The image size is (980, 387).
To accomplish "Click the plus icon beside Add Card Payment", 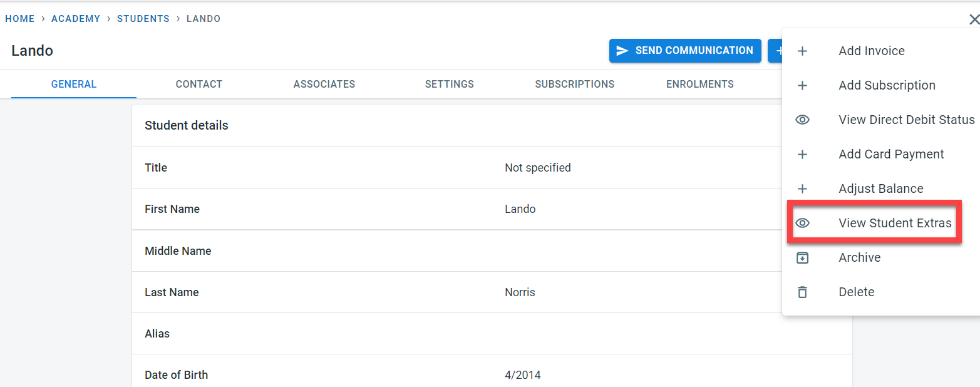I will pos(802,155).
